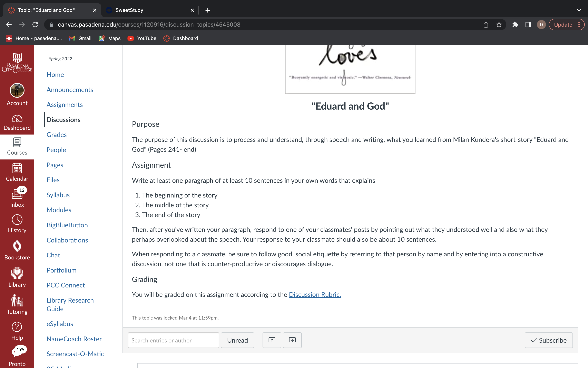This screenshot has height=368, width=588.
Task: Open the Help question mark icon
Action: click(x=17, y=327)
